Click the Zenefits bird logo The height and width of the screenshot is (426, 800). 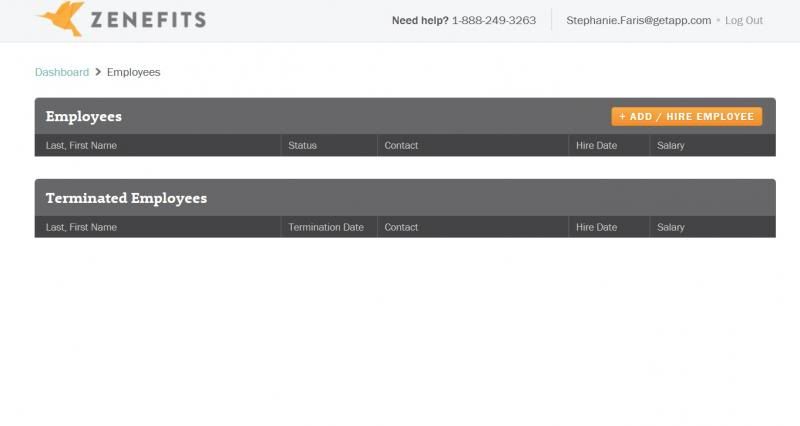click(x=61, y=18)
